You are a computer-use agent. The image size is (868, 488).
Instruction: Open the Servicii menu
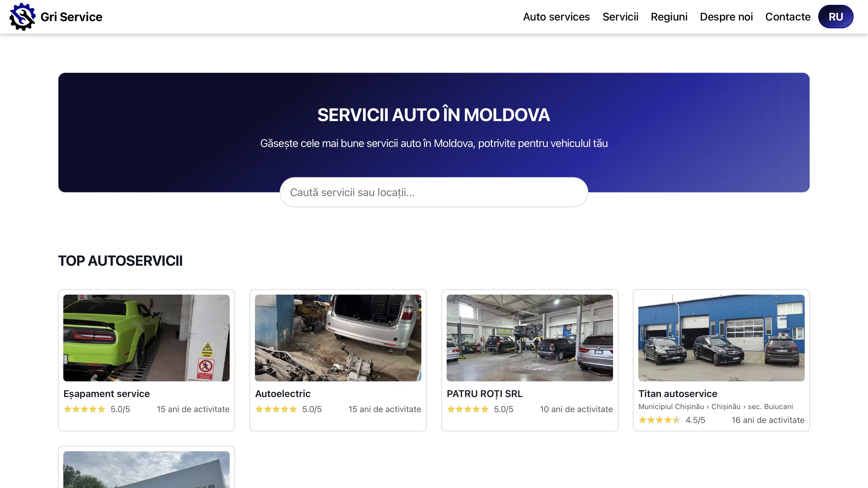tap(620, 17)
